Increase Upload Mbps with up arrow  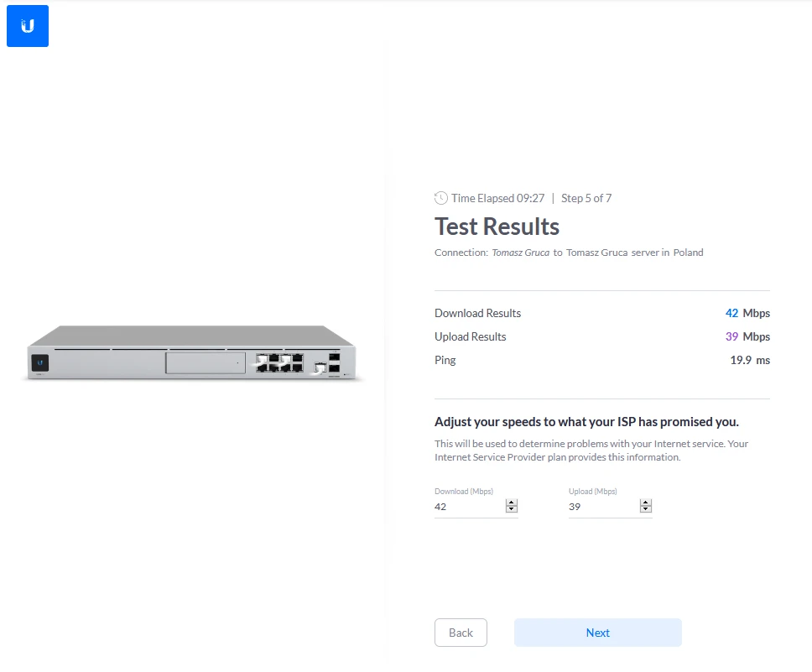click(646, 503)
